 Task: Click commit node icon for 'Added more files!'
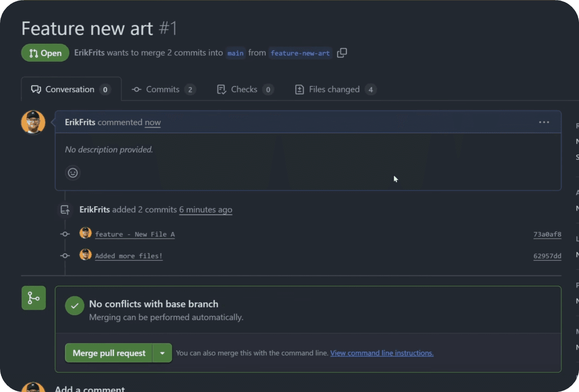(x=65, y=256)
